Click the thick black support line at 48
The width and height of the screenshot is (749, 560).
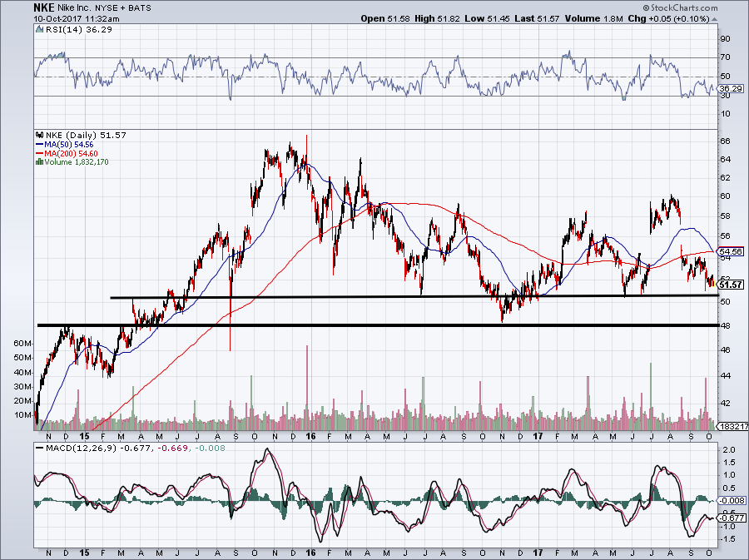[x=378, y=325]
